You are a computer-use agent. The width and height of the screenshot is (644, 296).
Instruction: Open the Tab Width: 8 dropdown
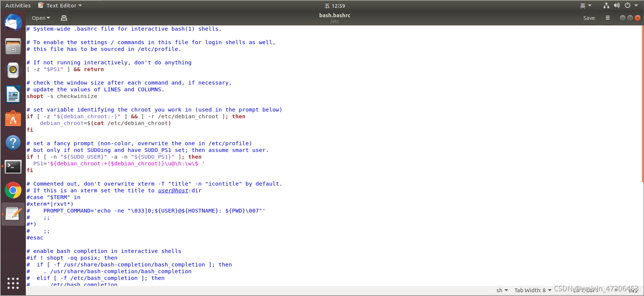pos(533,290)
